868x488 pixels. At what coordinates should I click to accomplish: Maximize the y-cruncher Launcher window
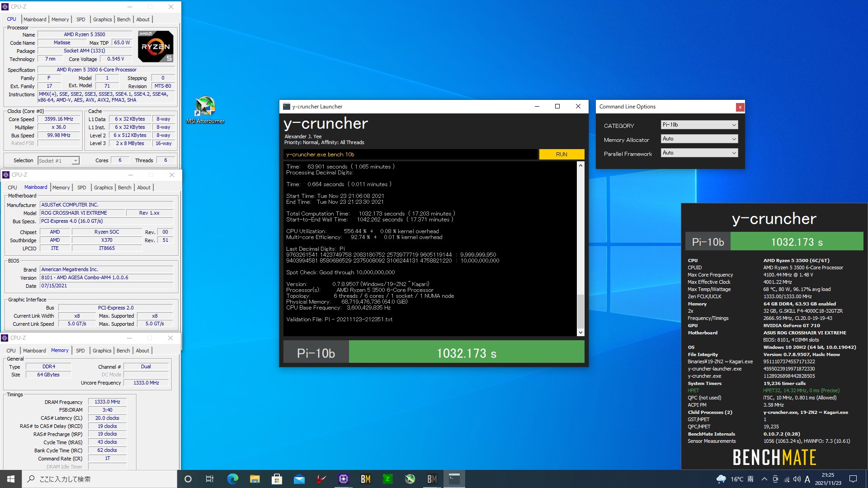pos(557,107)
